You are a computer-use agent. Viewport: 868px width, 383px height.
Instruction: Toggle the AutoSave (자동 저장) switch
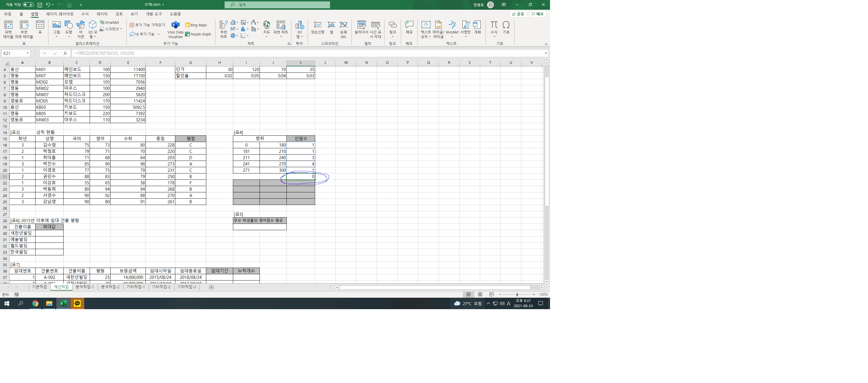[x=28, y=5]
